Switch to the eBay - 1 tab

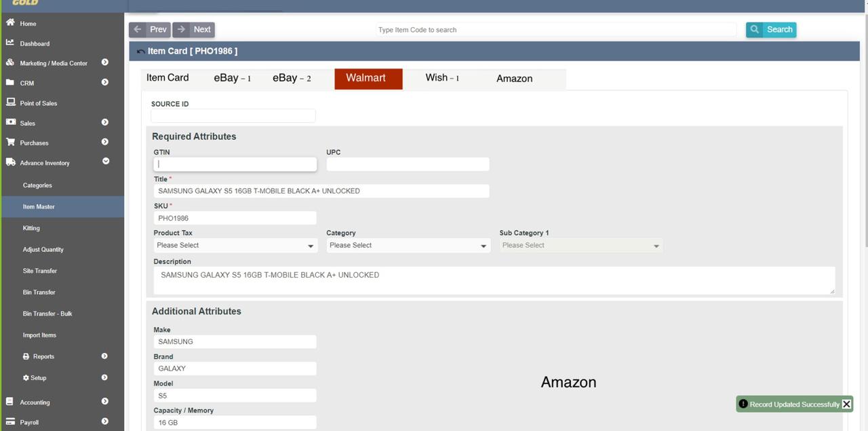(x=233, y=78)
